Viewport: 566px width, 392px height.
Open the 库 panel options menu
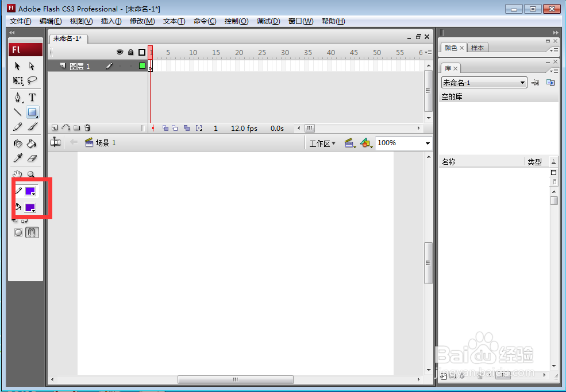[x=554, y=71]
